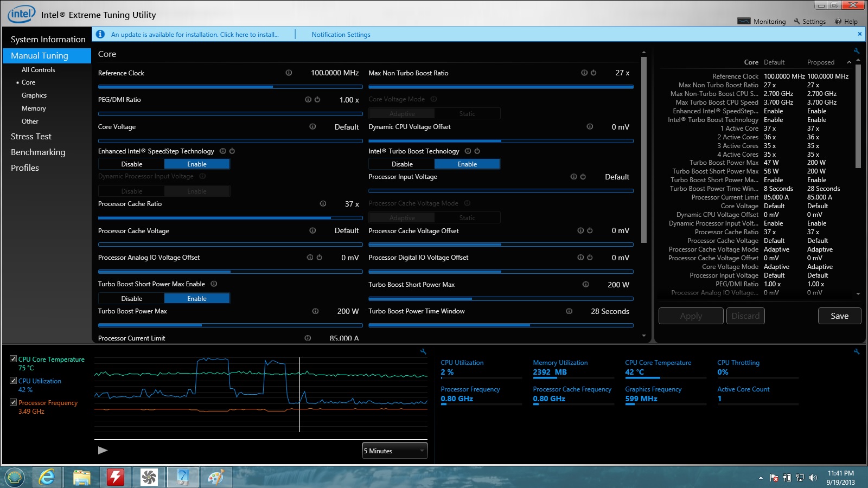Toggle CPU Utilization graph checkbox
868x488 pixels.
coord(13,381)
